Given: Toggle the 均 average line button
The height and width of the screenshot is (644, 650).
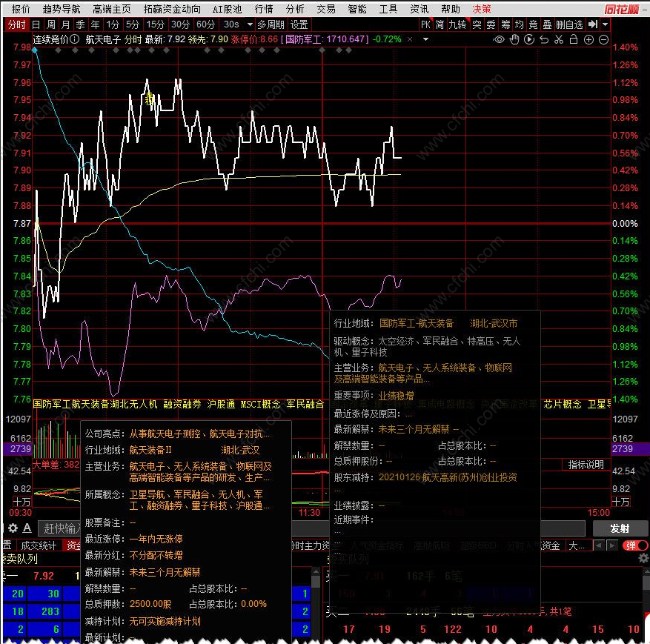Looking at the screenshot, I should [519, 25].
